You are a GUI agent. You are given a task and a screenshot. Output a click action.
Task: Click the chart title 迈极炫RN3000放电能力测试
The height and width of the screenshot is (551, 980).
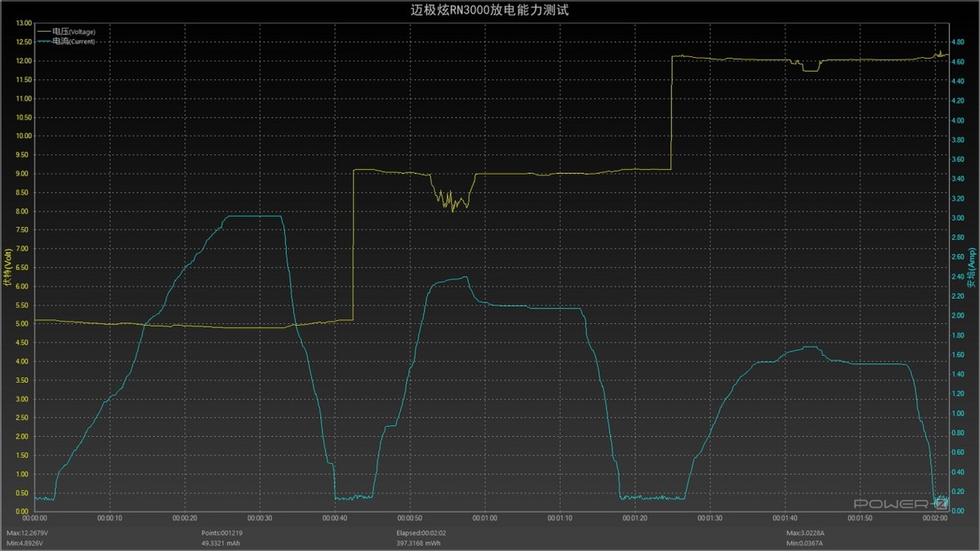click(488, 10)
